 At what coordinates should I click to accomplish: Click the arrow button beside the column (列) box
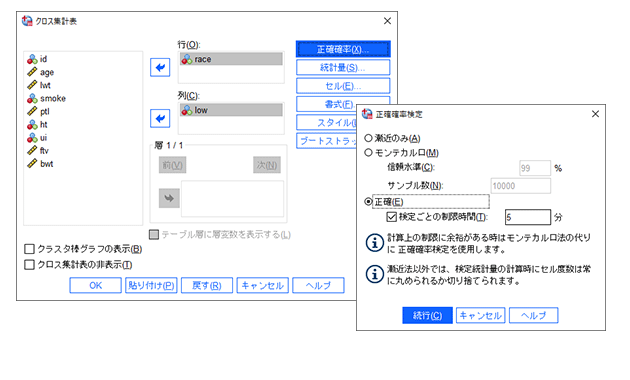(x=160, y=118)
